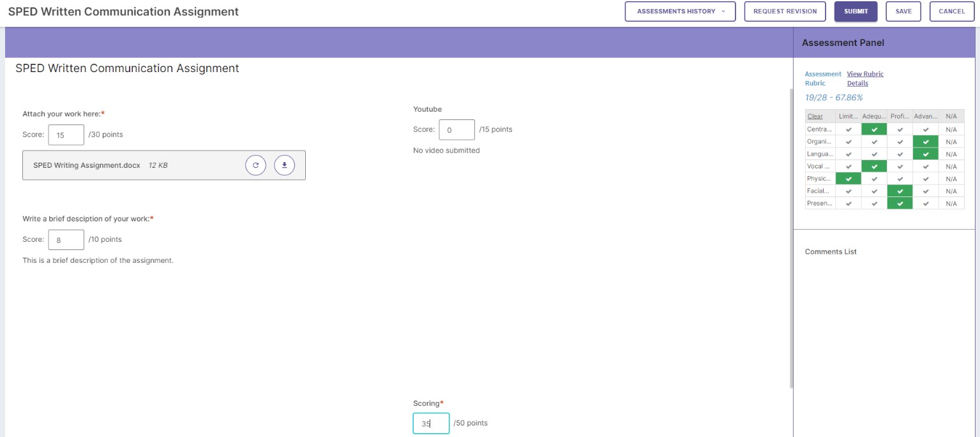Mark Presentation row as Limited

pyautogui.click(x=848, y=204)
